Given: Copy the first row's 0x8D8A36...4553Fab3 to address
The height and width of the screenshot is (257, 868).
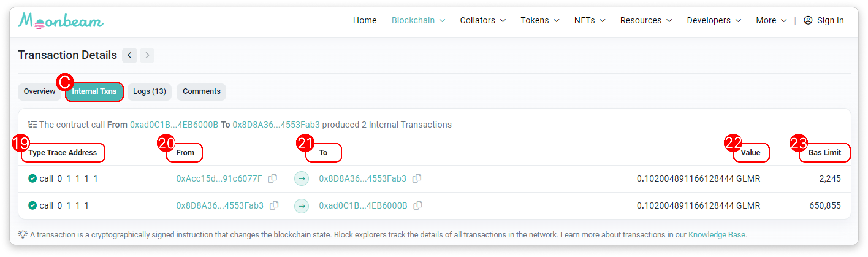Looking at the screenshot, I should tap(417, 178).
